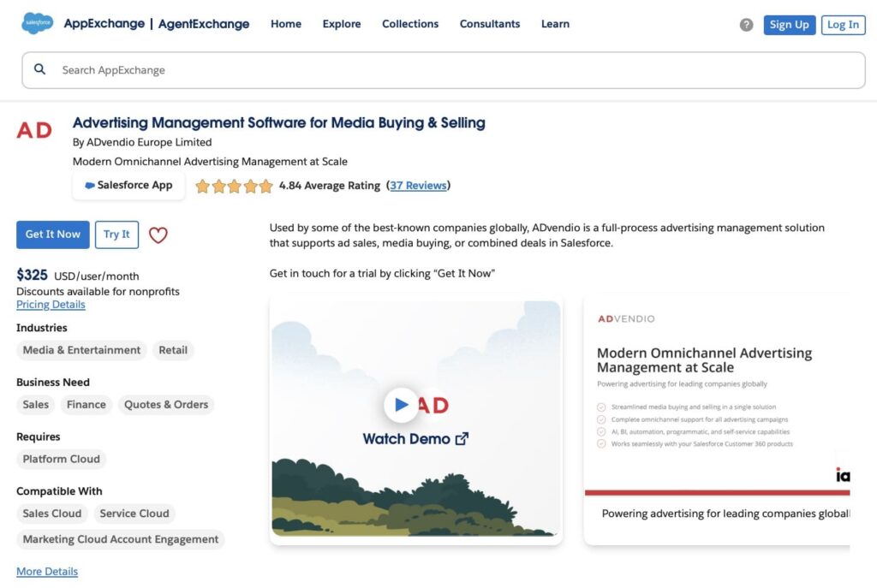Add listing to favorites with heart icon
877x588 pixels.
point(158,235)
